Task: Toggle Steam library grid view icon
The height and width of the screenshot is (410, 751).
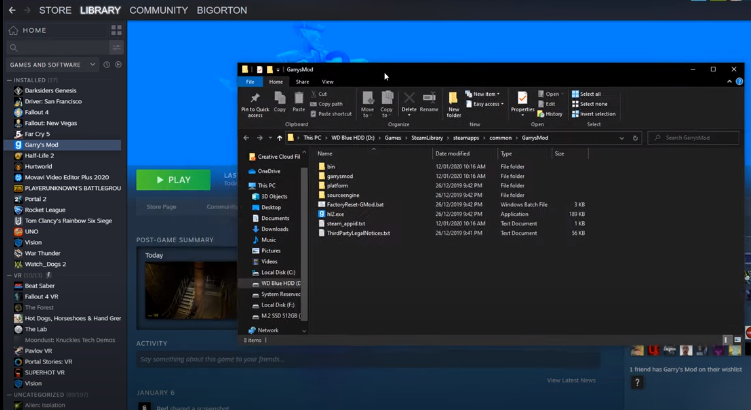Action: pyautogui.click(x=116, y=30)
